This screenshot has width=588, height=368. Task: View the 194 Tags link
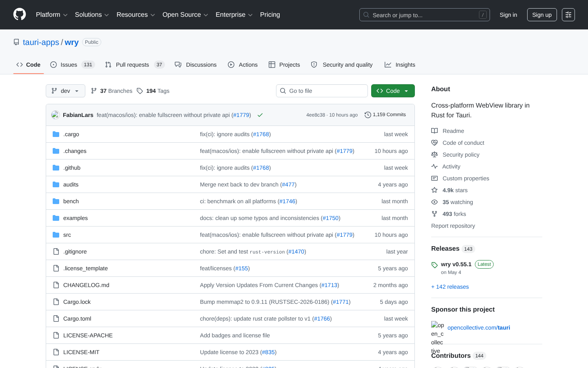153,91
